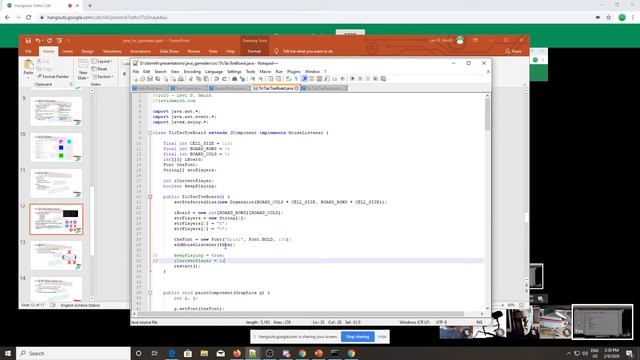Collapse the TicTacToeBoard constructor fold marker
640x360 pixels.
click(150, 197)
